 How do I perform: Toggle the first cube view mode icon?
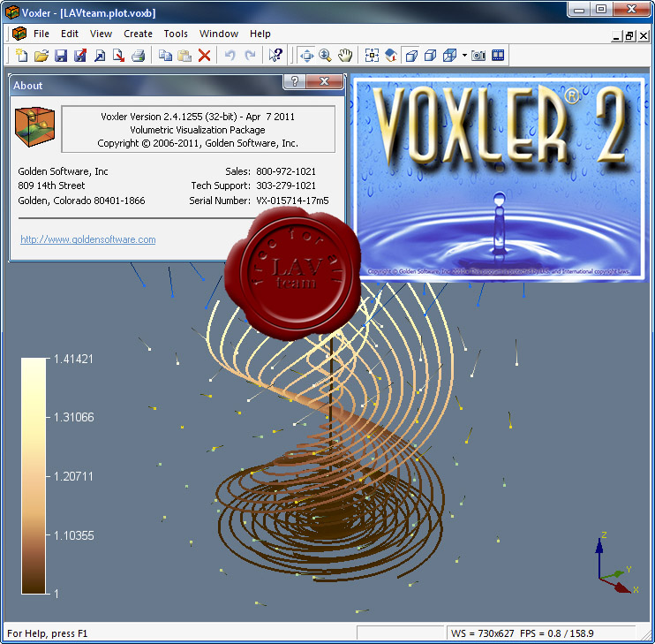point(411,55)
